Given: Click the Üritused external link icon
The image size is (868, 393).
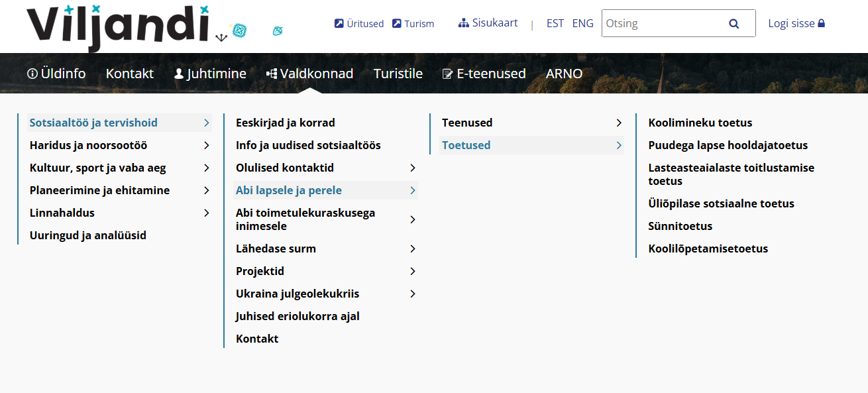Looking at the screenshot, I should coord(339,24).
